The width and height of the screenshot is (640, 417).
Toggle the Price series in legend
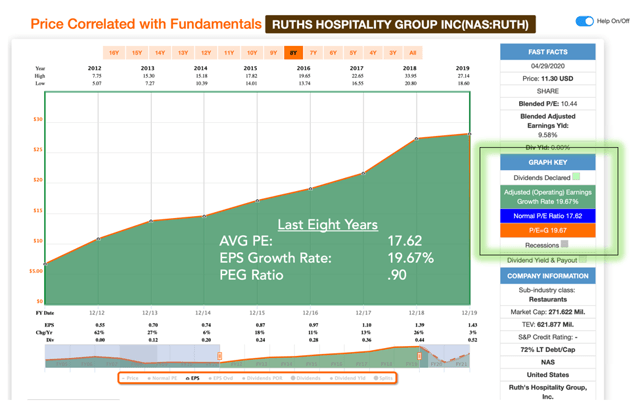[x=129, y=378]
